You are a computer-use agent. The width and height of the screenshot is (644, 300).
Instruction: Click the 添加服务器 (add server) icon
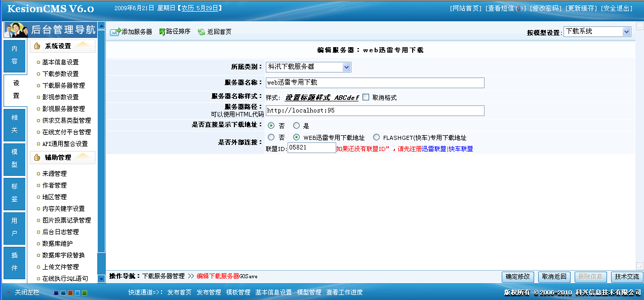click(115, 32)
